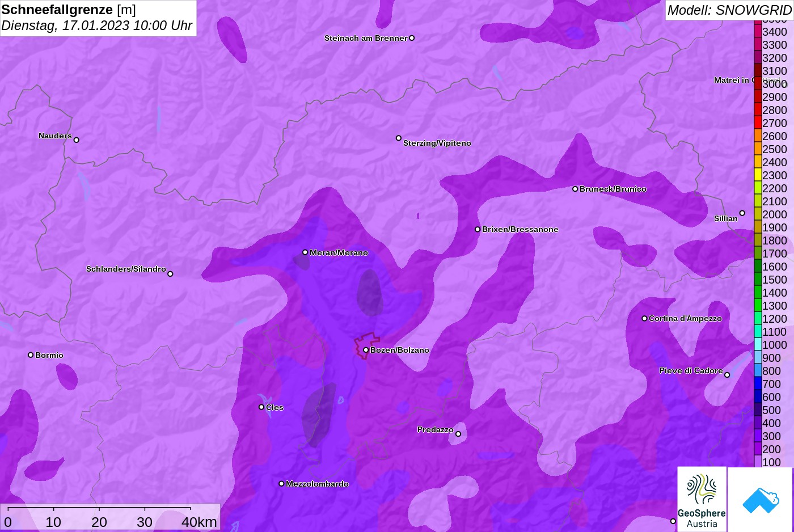The image size is (794, 532).
Task: Click the legend value "100"
Action: tap(772, 462)
